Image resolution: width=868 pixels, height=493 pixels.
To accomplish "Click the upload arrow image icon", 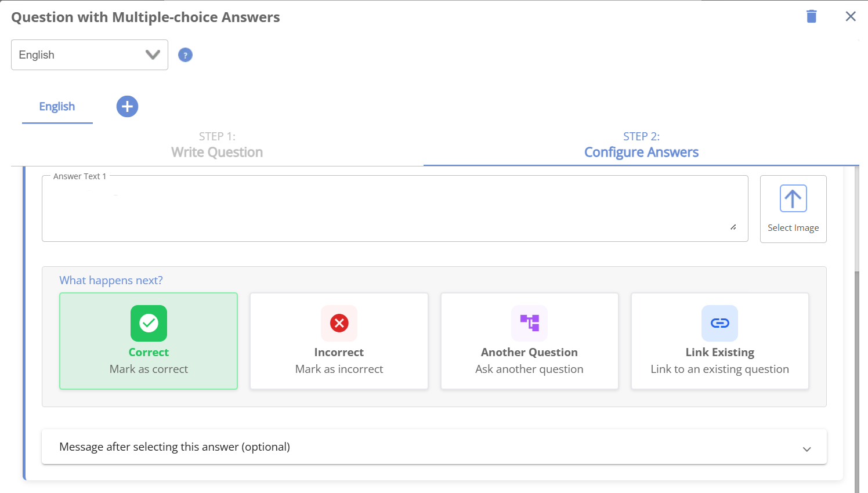I will [x=793, y=199].
